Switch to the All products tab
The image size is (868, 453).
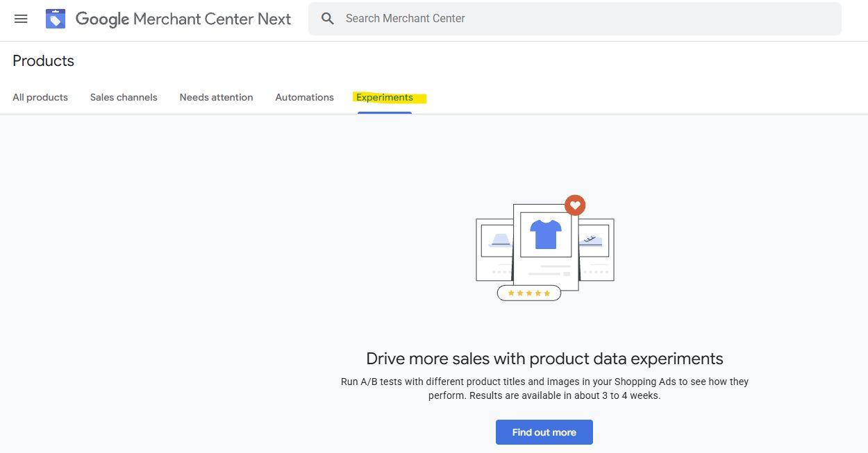click(40, 97)
